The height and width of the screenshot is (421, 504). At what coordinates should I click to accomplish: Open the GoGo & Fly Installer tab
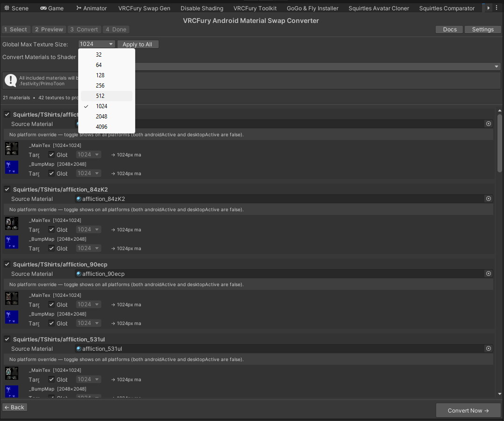point(313,8)
